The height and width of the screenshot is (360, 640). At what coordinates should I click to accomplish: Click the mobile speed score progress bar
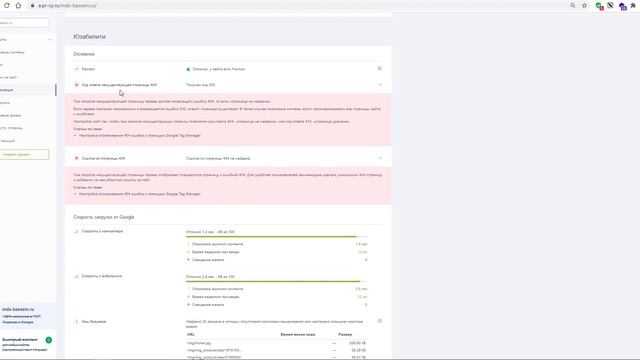coord(276,281)
